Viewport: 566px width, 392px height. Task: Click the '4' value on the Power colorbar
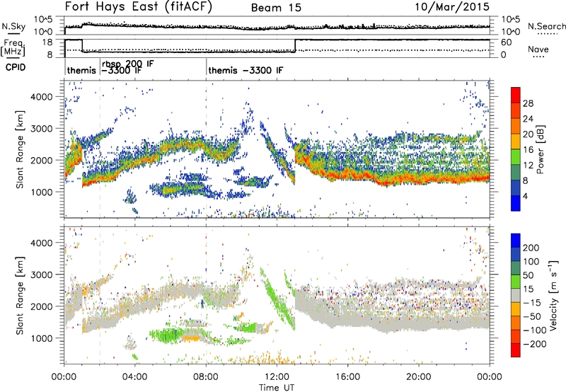(525, 196)
